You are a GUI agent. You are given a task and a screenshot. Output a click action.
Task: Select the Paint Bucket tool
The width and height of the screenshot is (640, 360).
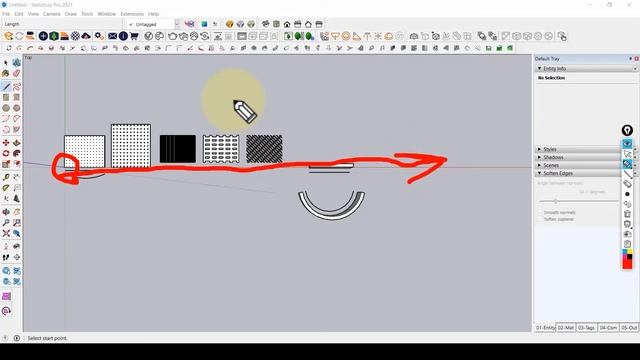(6, 73)
